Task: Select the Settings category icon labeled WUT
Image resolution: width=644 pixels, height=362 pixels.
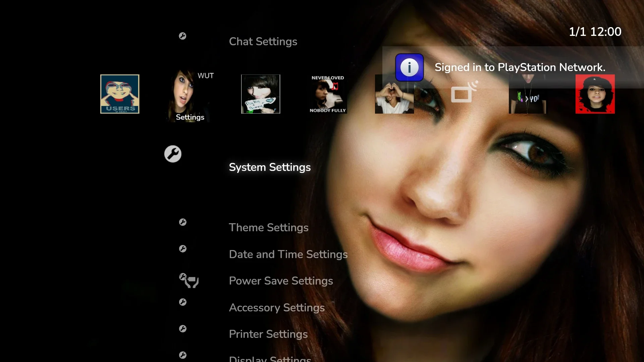Action: click(190, 96)
